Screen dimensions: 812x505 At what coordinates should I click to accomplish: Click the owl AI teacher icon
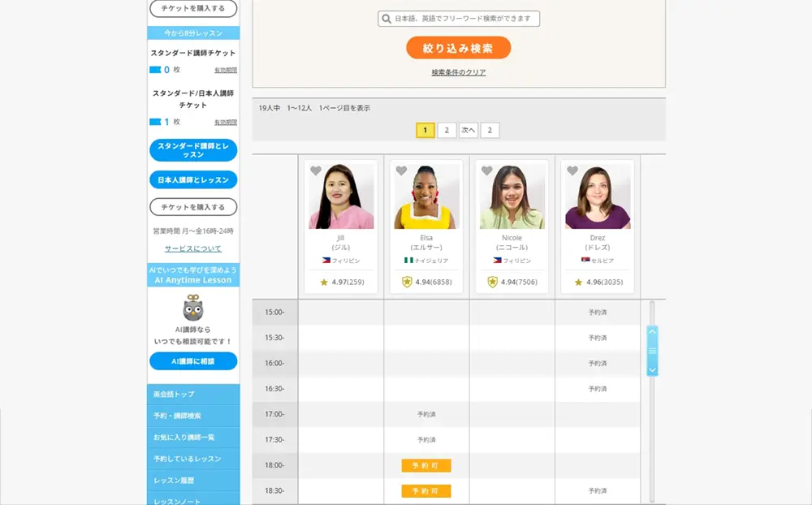(193, 308)
